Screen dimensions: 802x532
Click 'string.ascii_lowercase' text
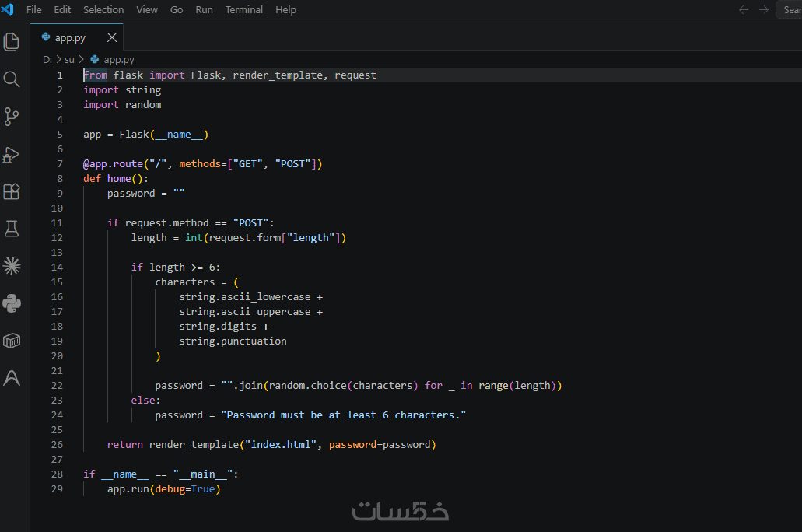(245, 296)
